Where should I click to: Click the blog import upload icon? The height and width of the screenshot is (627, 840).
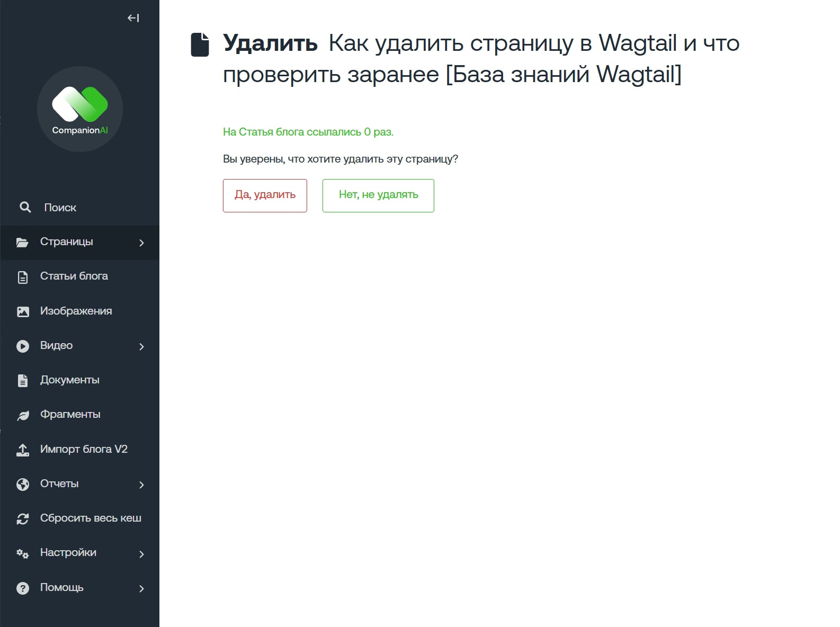pyautogui.click(x=23, y=450)
